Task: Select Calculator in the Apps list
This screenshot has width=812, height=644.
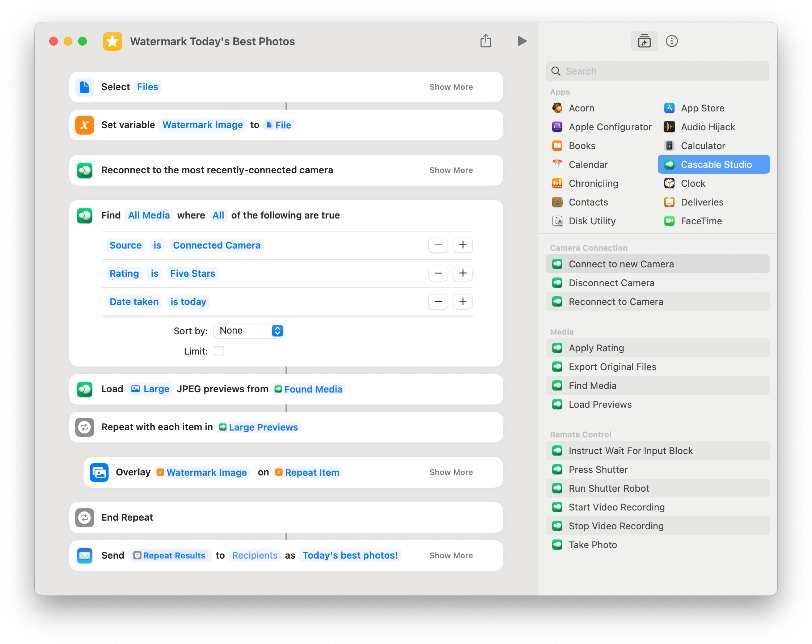Action: coord(713,146)
